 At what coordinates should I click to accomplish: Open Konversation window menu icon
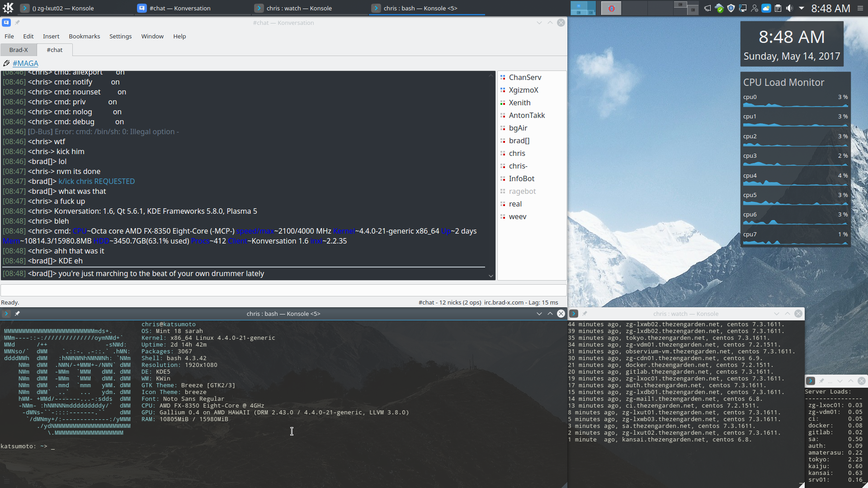tap(6, 23)
